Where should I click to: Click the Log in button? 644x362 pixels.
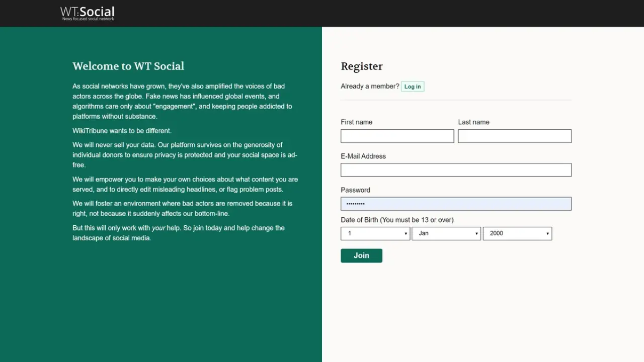click(x=413, y=86)
